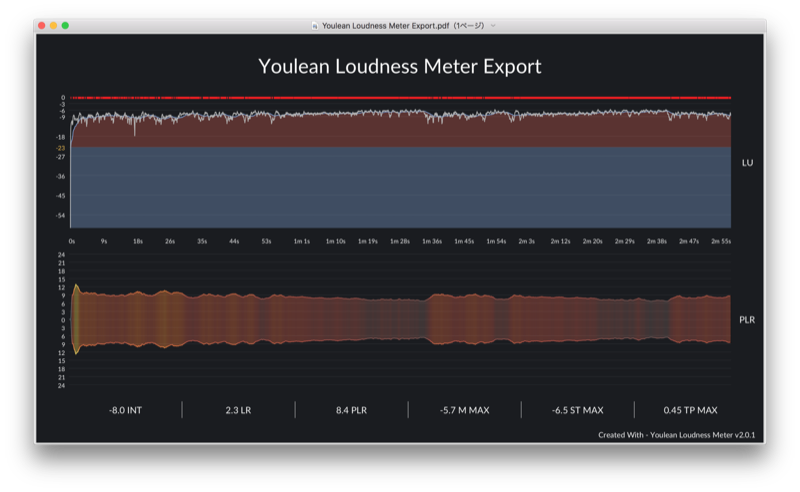Select the '-6.5 ST MAX' short-term value

(578, 410)
